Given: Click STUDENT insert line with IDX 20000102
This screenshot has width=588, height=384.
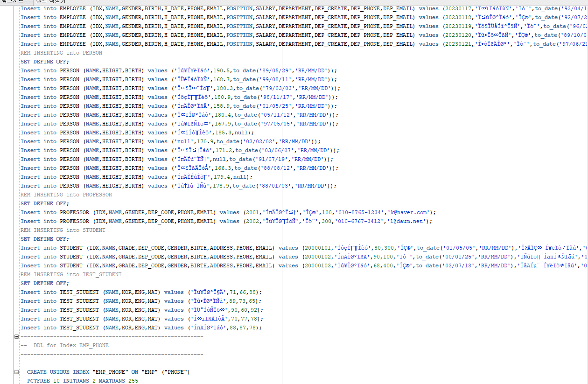Looking at the screenshot, I should [304, 257].
